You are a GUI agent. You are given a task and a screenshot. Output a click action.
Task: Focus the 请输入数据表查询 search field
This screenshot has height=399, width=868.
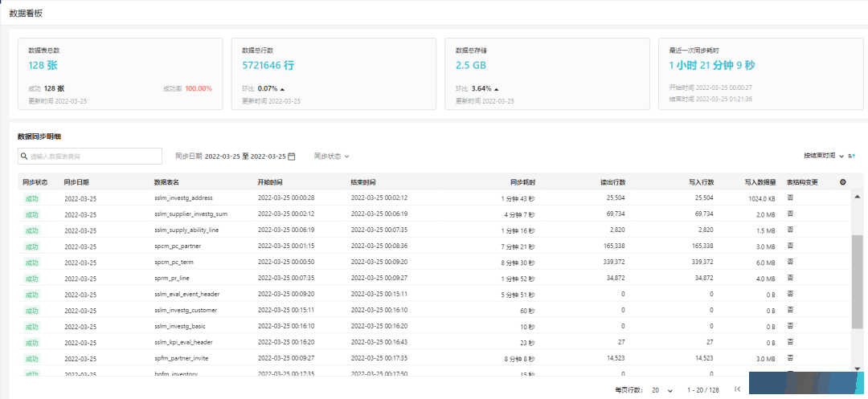click(x=90, y=157)
